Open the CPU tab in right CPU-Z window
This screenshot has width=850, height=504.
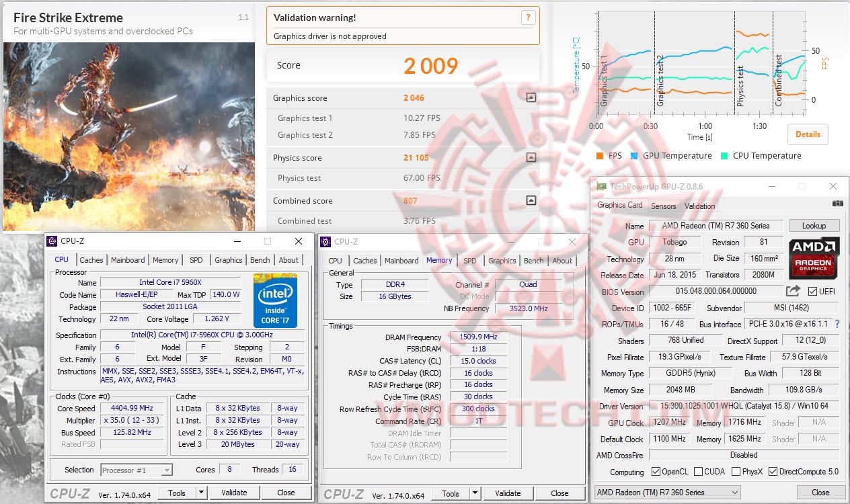tap(335, 261)
